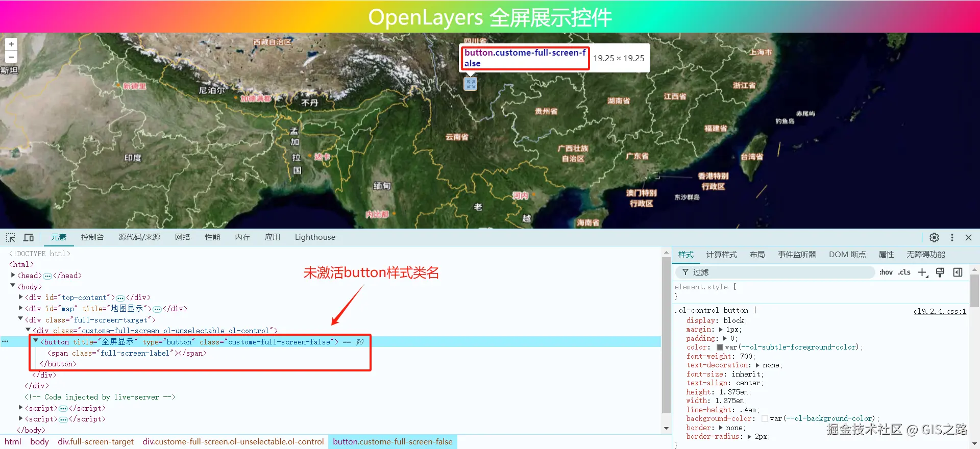Click the font-weight 700 value
The width and height of the screenshot is (980, 449).
746,356
